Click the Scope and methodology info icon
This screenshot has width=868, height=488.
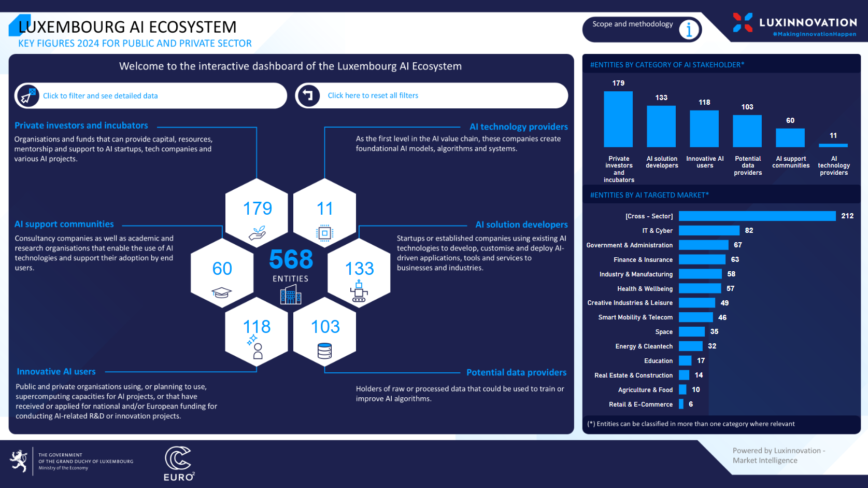(x=689, y=30)
